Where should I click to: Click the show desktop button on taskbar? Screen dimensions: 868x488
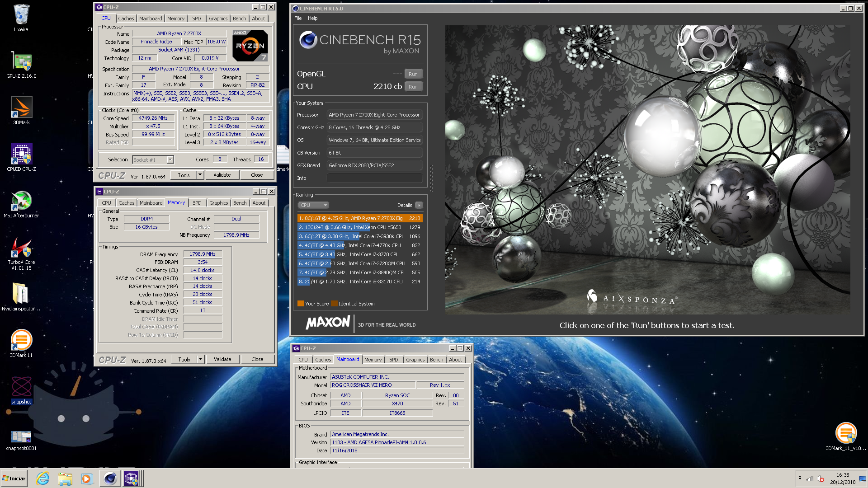coord(863,479)
